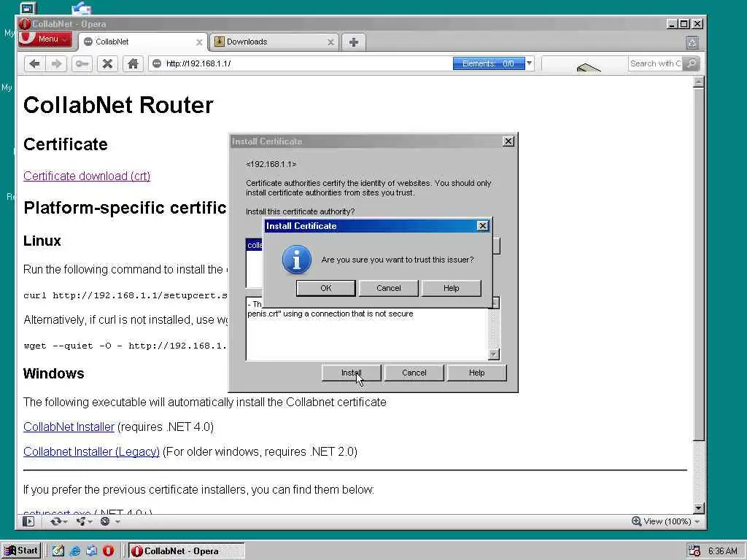Go back with the Back arrow
This screenshot has height=560, width=747.
tap(34, 64)
